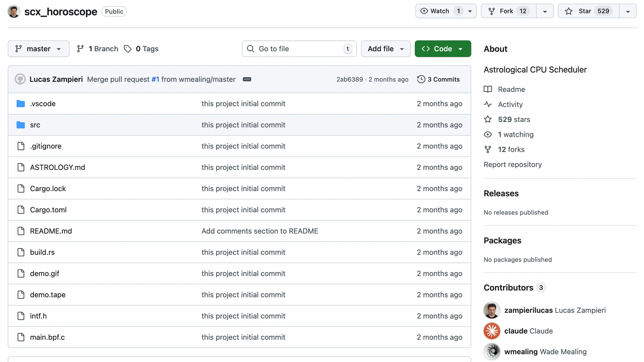Click Report repository link
This screenshot has width=644, height=362.
pos(513,164)
